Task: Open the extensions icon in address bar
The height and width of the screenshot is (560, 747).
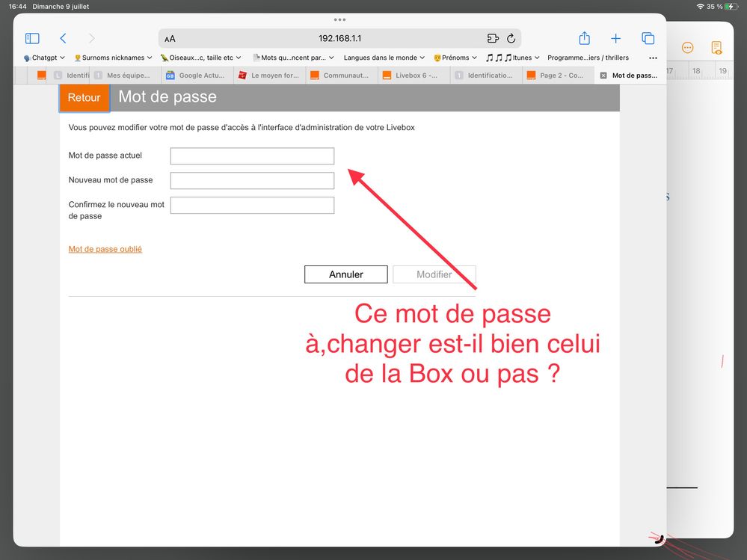Action: click(x=492, y=38)
